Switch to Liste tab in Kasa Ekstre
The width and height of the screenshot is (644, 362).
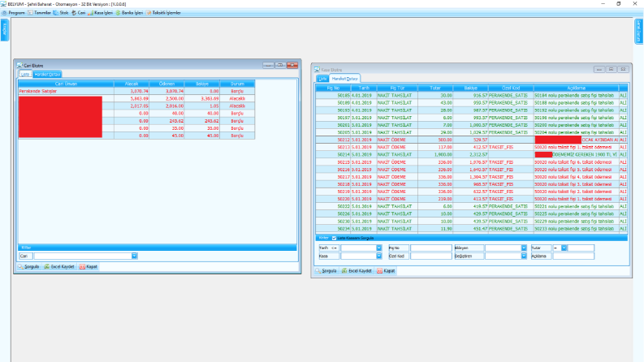(322, 79)
